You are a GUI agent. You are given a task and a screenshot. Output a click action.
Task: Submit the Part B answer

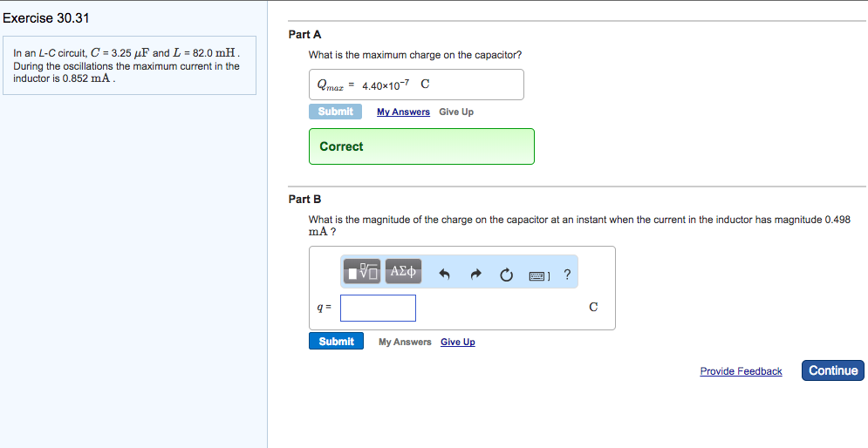[x=336, y=342]
